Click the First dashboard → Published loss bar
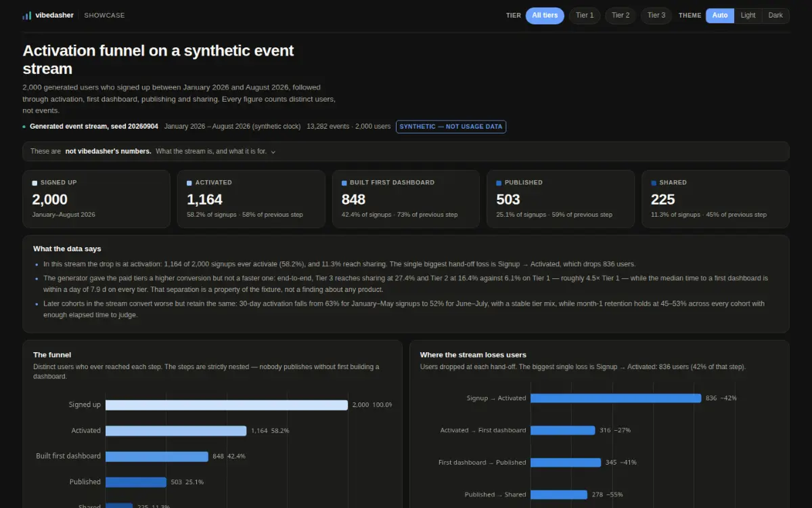The width and height of the screenshot is (812, 508). tap(566, 463)
